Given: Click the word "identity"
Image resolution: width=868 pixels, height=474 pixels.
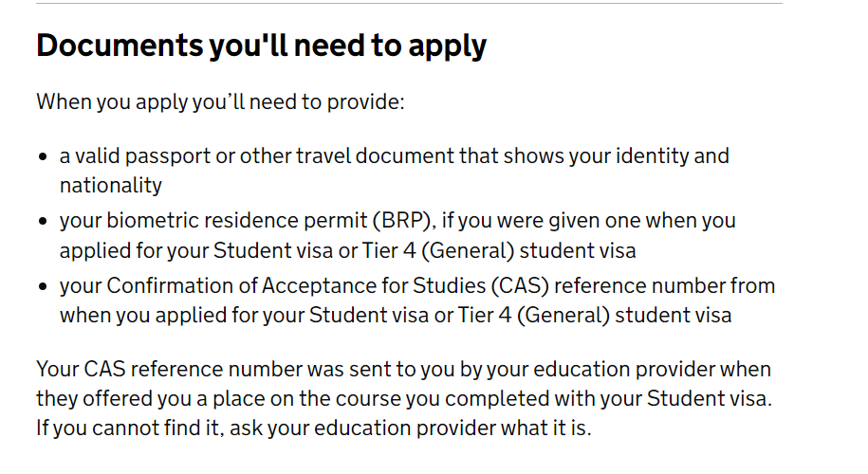Looking at the screenshot, I should tap(660, 155).
